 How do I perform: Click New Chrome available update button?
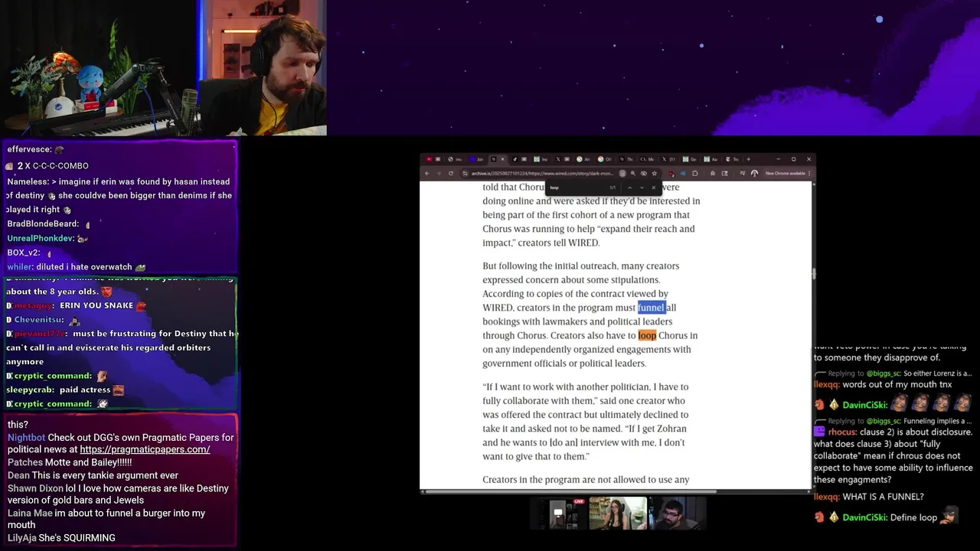coord(786,173)
